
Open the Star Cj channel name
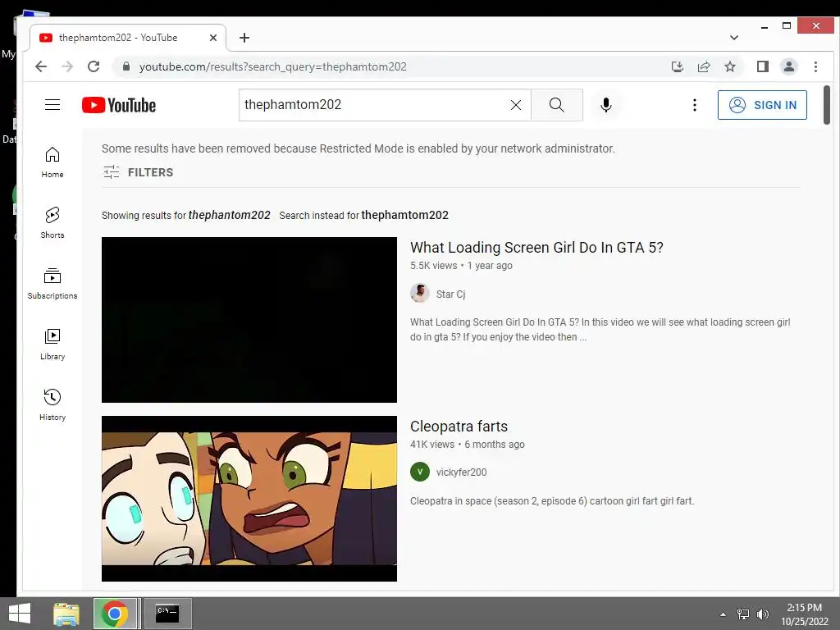pyautogui.click(x=450, y=294)
